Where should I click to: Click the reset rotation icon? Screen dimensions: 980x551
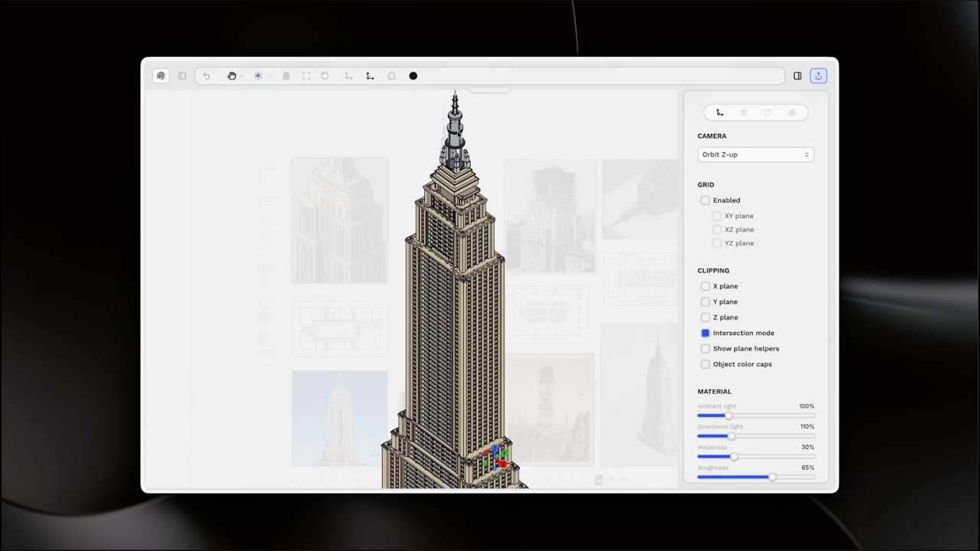pos(325,76)
